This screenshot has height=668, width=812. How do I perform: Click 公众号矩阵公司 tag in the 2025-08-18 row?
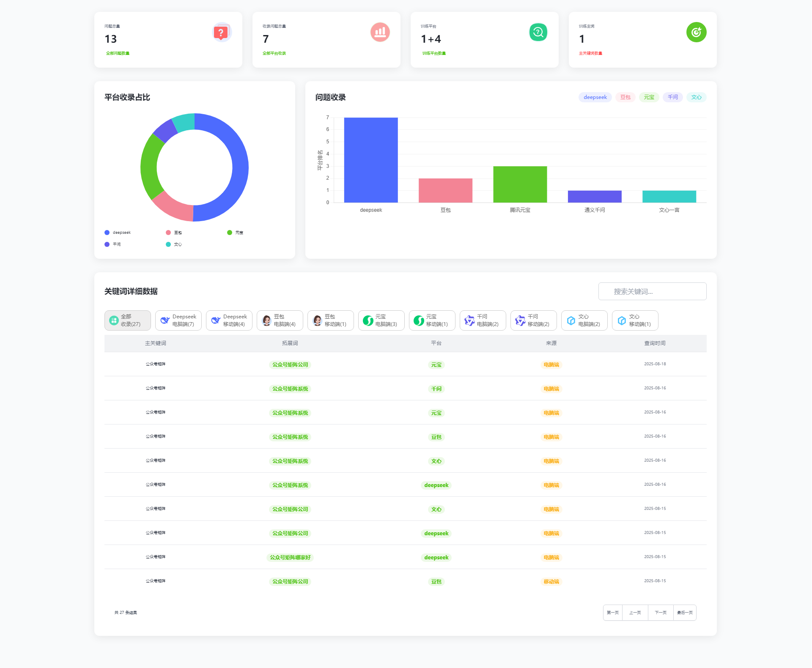tap(290, 365)
